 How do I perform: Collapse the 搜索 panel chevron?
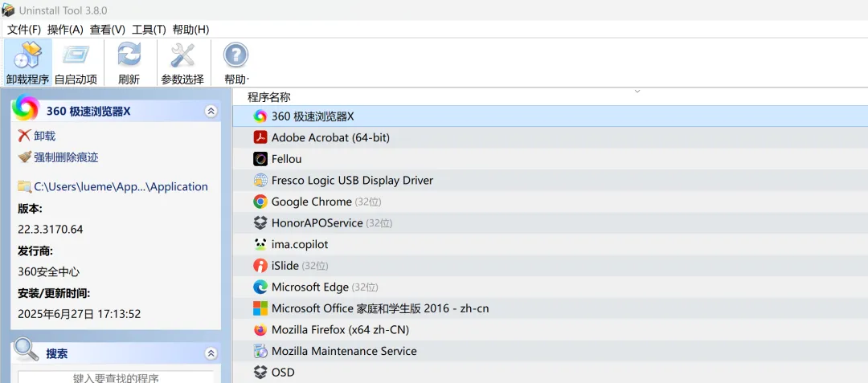click(x=211, y=353)
